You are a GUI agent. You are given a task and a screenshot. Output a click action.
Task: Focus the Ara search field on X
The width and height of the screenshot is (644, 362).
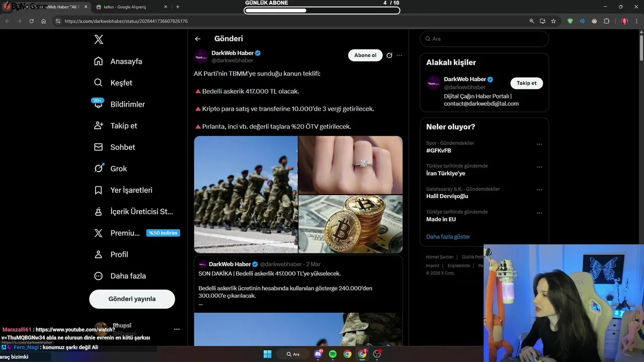[x=485, y=39]
